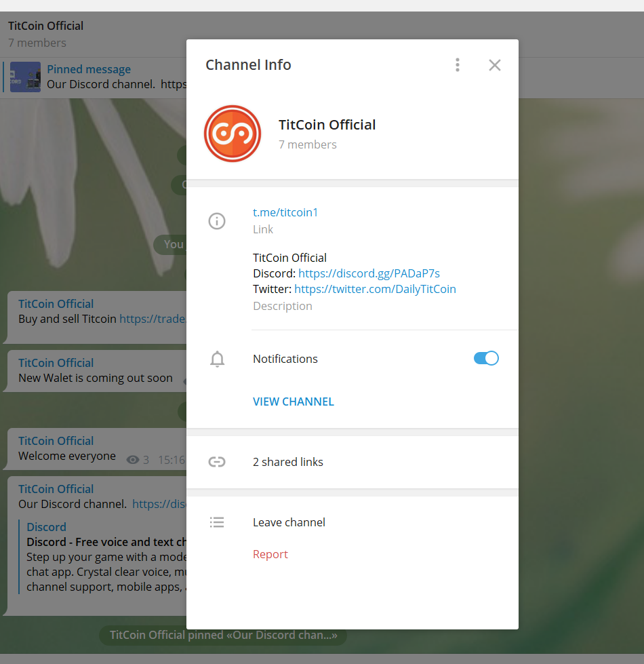Click TitCoin Official title in chat header
Image resolution: width=644 pixels, height=664 pixels.
[45, 26]
